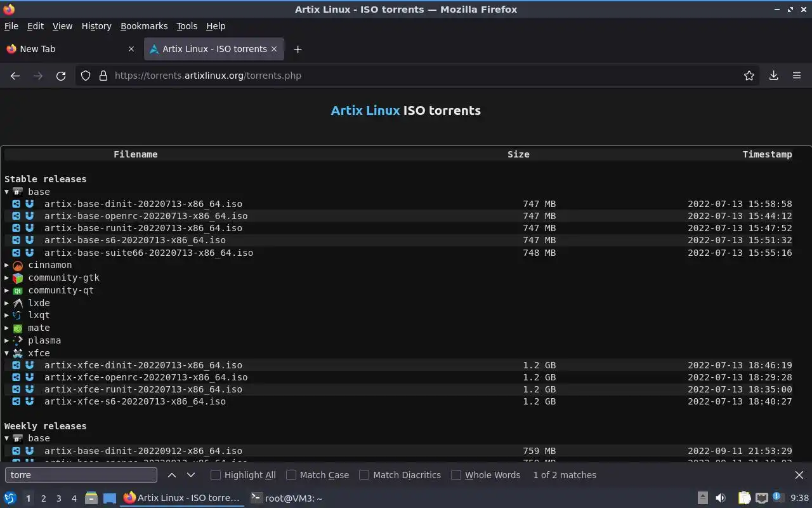This screenshot has width=812, height=508.
Task: Follow the Artix Linux heading link
Action: point(365,110)
